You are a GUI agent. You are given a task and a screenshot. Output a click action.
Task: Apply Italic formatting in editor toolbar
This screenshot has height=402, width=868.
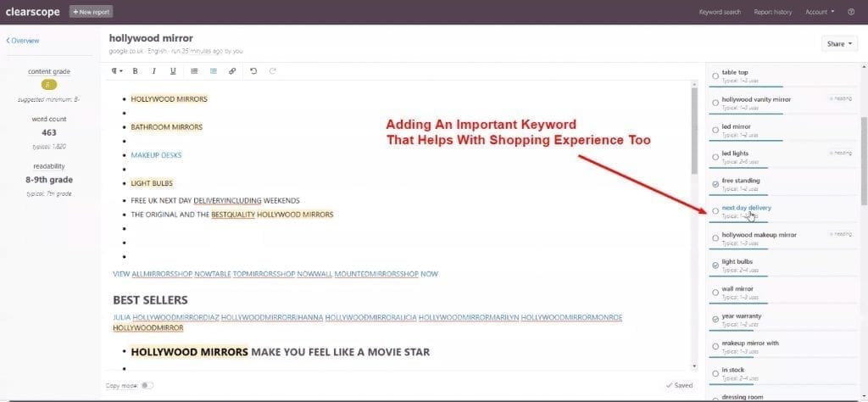click(x=154, y=71)
